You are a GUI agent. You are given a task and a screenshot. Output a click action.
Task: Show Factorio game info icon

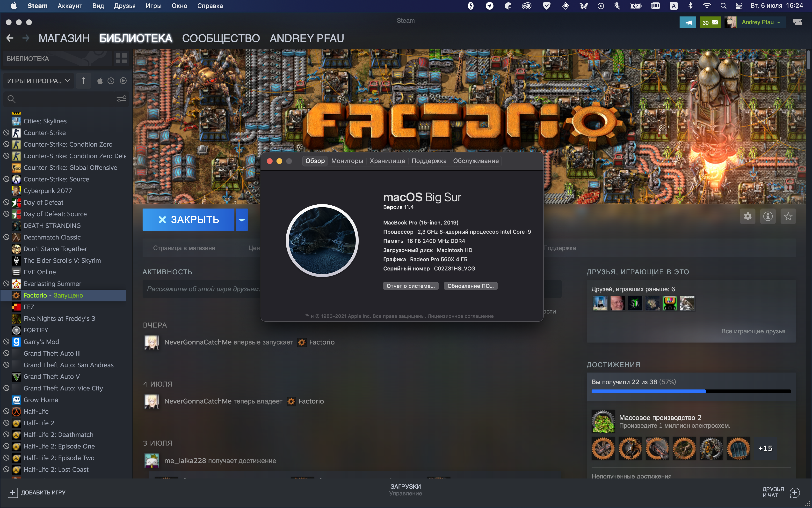pyautogui.click(x=768, y=216)
